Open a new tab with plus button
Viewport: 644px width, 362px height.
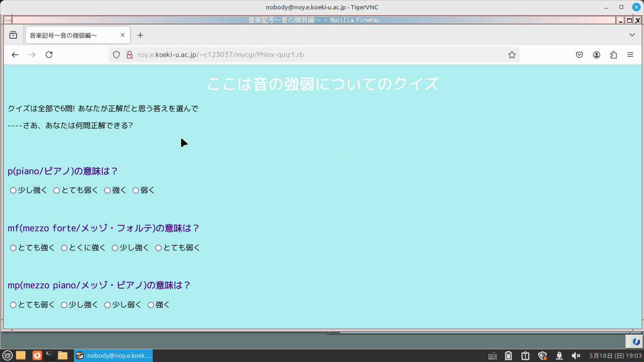click(140, 35)
